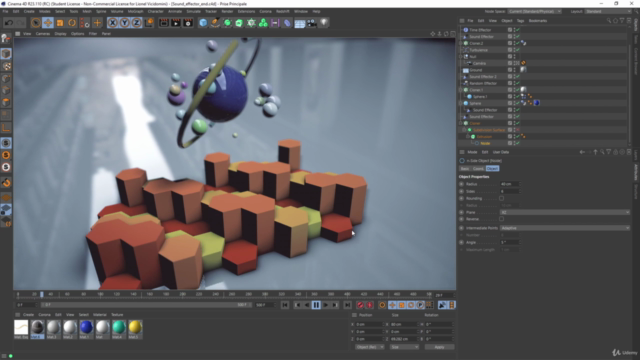640x360 pixels.
Task: Collapse the Extrusion tree node
Action: [x=468, y=136]
